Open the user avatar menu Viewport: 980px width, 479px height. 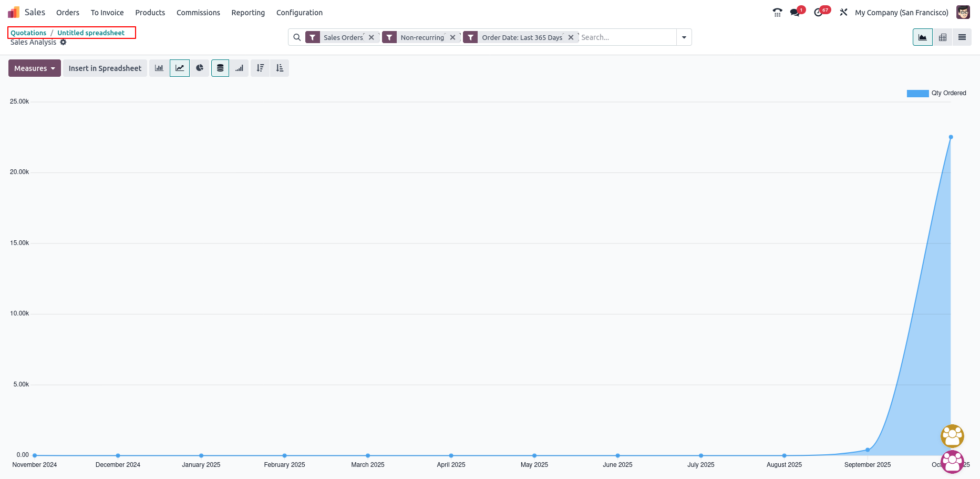(x=963, y=13)
